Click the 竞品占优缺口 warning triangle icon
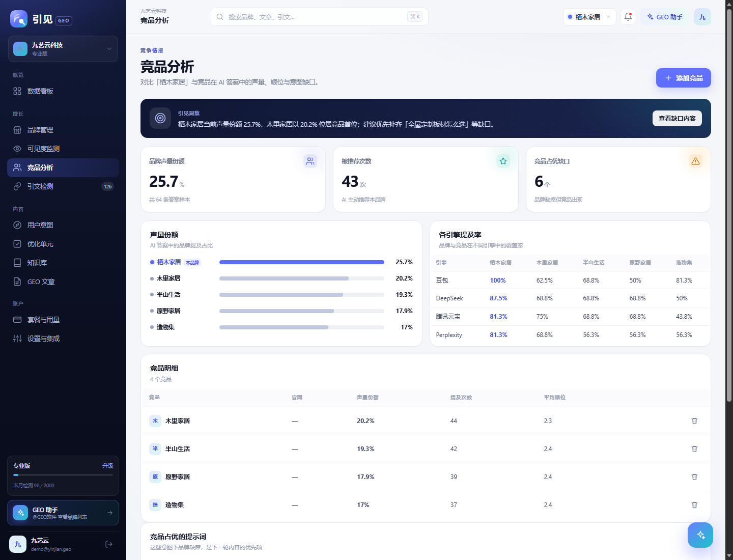733x560 pixels. [x=695, y=161]
